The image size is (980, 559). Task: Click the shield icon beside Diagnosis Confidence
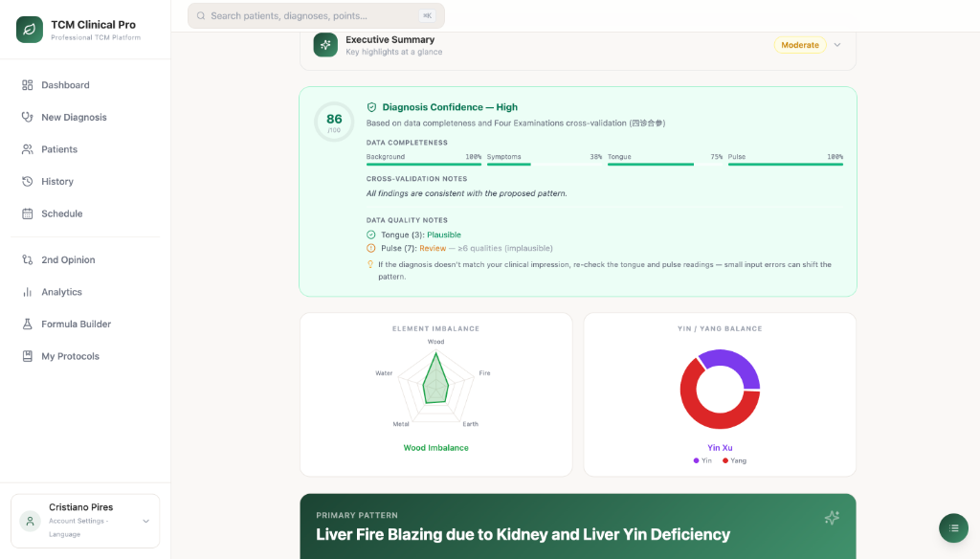click(371, 107)
